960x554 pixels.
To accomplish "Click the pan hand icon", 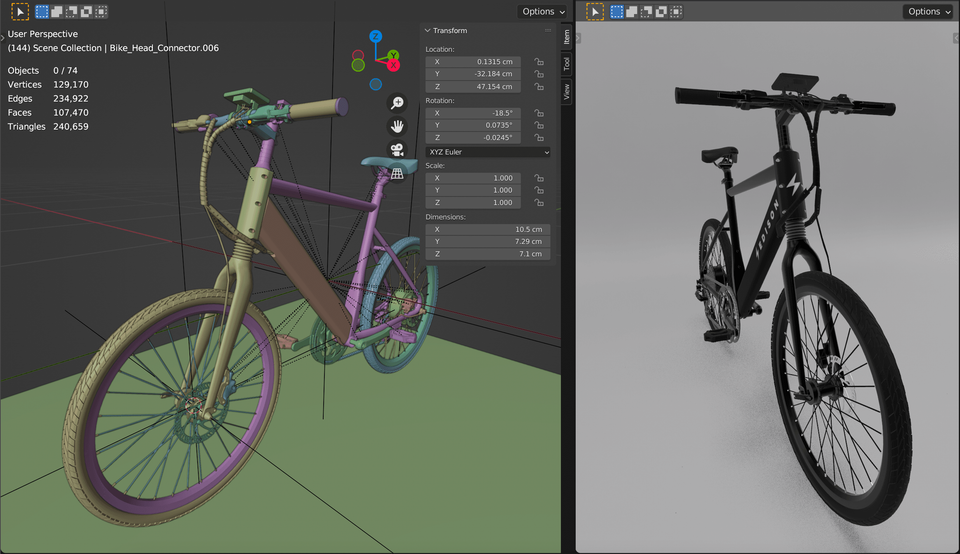I will coord(397,126).
